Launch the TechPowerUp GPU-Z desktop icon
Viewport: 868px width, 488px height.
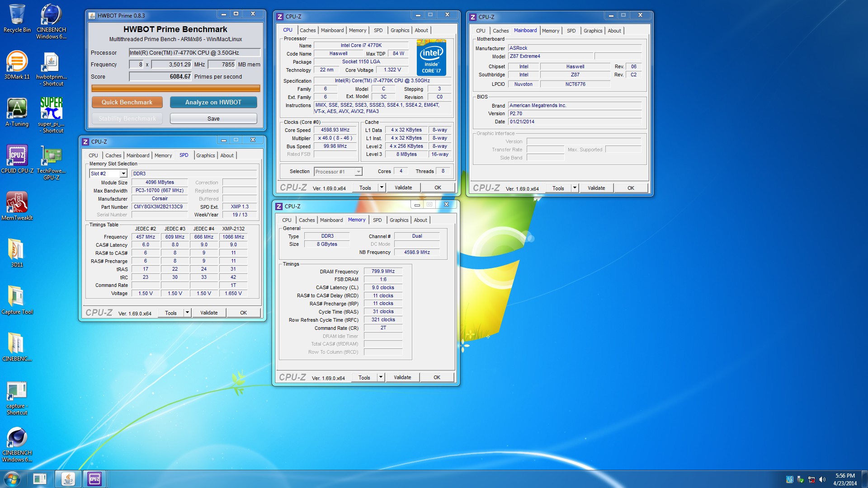[x=51, y=163]
